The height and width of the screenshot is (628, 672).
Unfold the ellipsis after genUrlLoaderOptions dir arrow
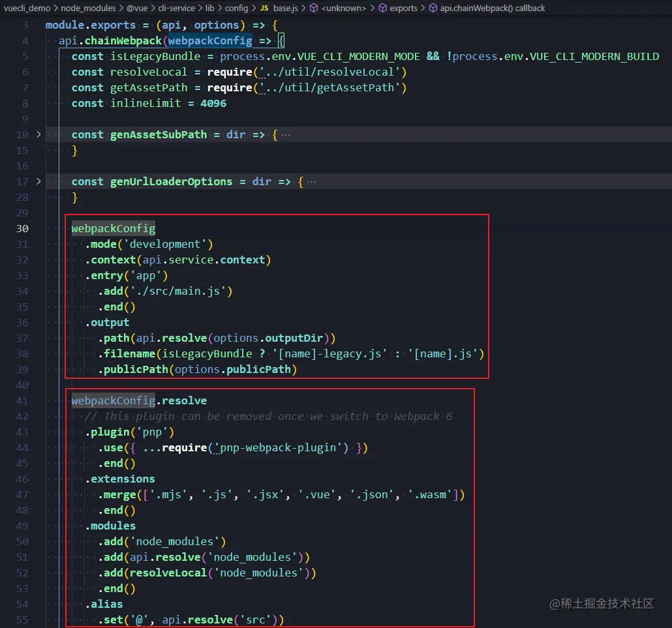click(x=312, y=182)
